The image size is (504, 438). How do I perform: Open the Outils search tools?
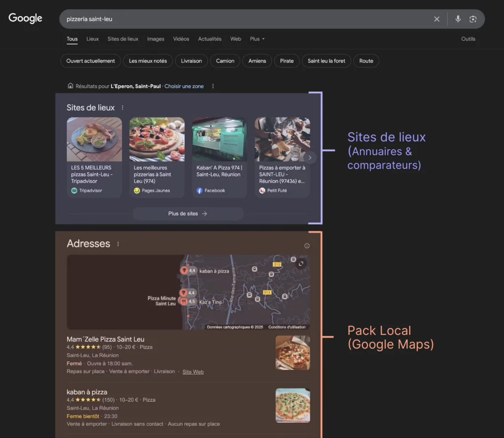(468, 39)
